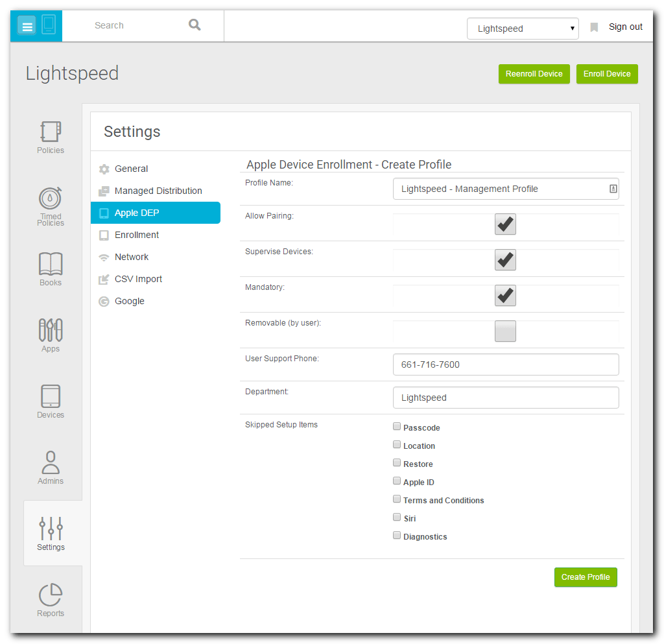Click the Enrollment tablet icon
This screenshot has height=644, width=664.
click(x=104, y=235)
